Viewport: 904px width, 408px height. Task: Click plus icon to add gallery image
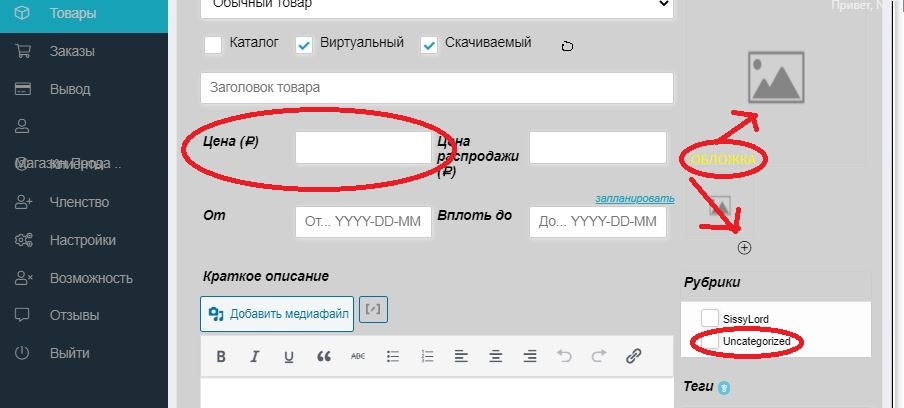coord(744,248)
